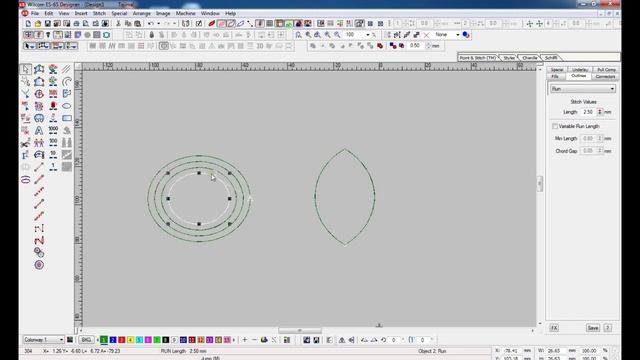
Task: Select yellow color swatch number 4
Action: point(130,340)
